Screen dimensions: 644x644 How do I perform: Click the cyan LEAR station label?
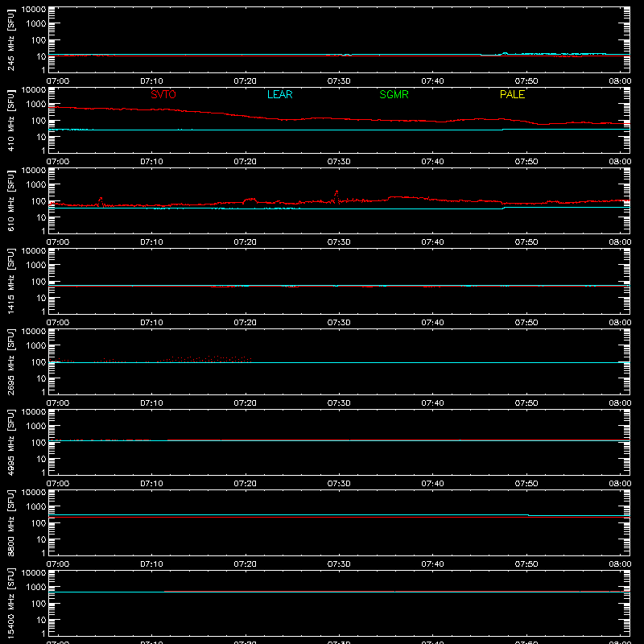(279, 94)
